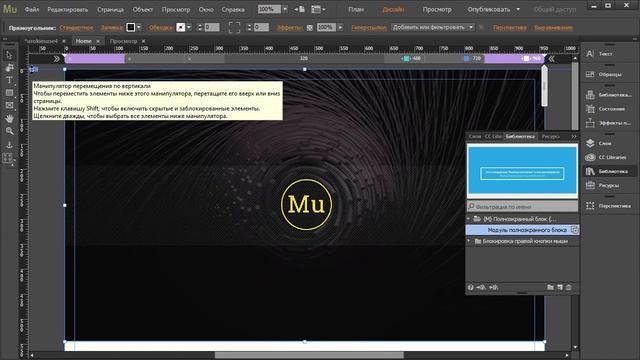This screenshot has height=360, width=640.
Task: Click the import library item icon
Action: click(x=481, y=287)
